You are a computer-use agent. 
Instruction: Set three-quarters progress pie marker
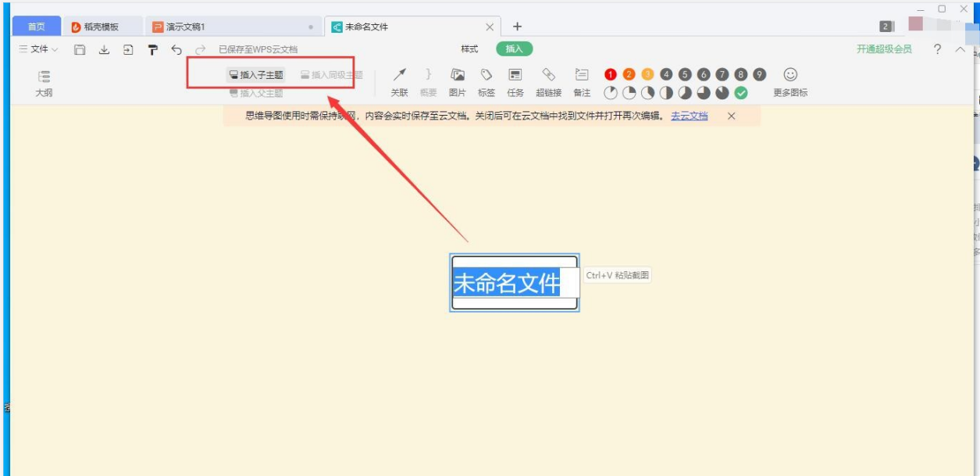click(704, 93)
